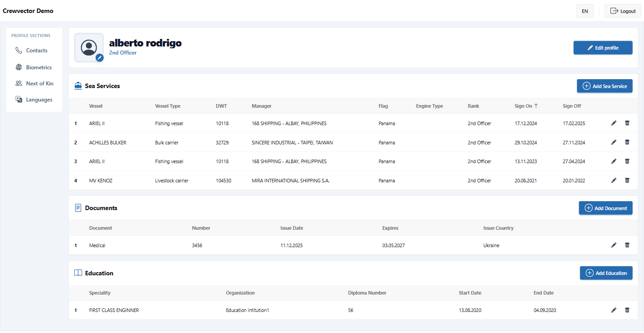Click the 'Ukraine' issue country cell
The image size is (644, 333).
pyautogui.click(x=491, y=245)
